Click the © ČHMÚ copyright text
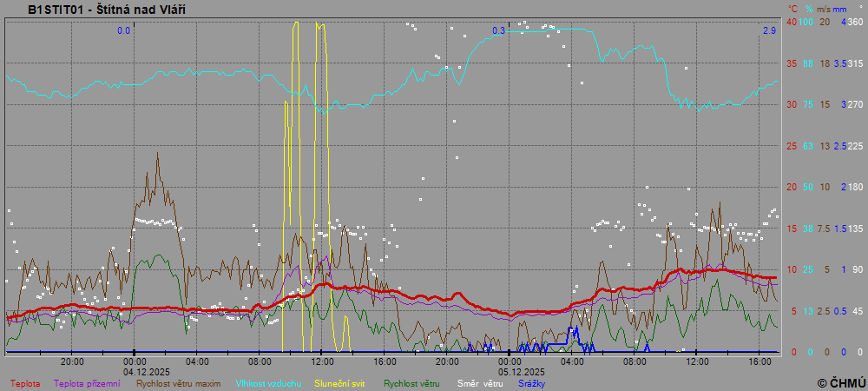868x391 pixels. (x=840, y=382)
